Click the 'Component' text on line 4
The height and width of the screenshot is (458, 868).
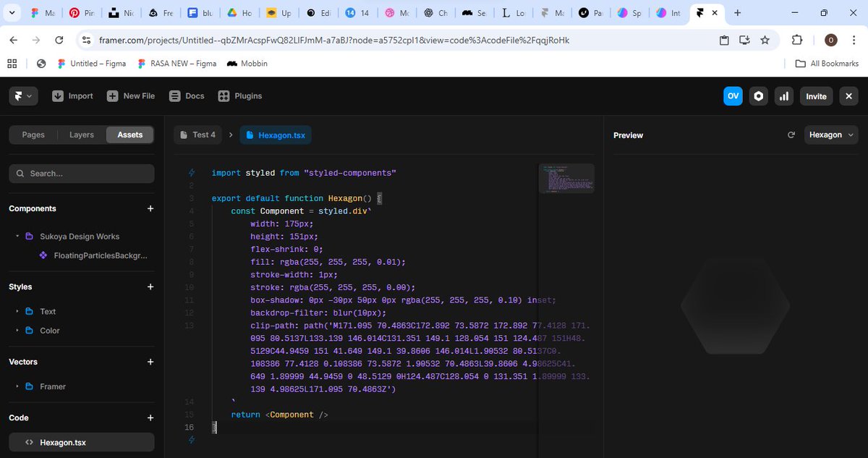[282, 211]
